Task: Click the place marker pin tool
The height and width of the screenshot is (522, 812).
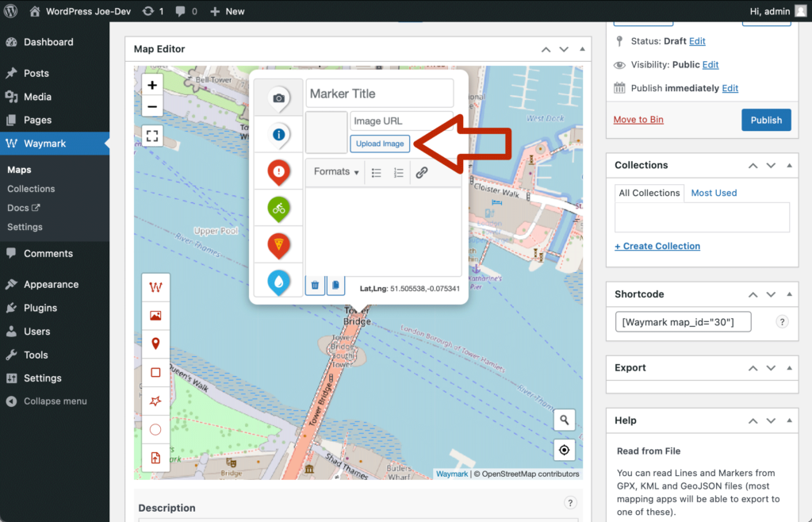Action: 155,344
